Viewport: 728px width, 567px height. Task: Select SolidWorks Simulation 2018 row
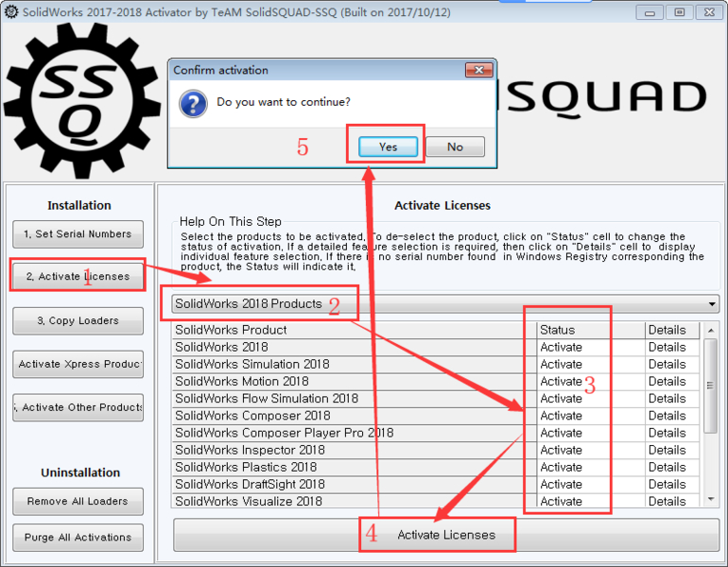[x=355, y=364]
